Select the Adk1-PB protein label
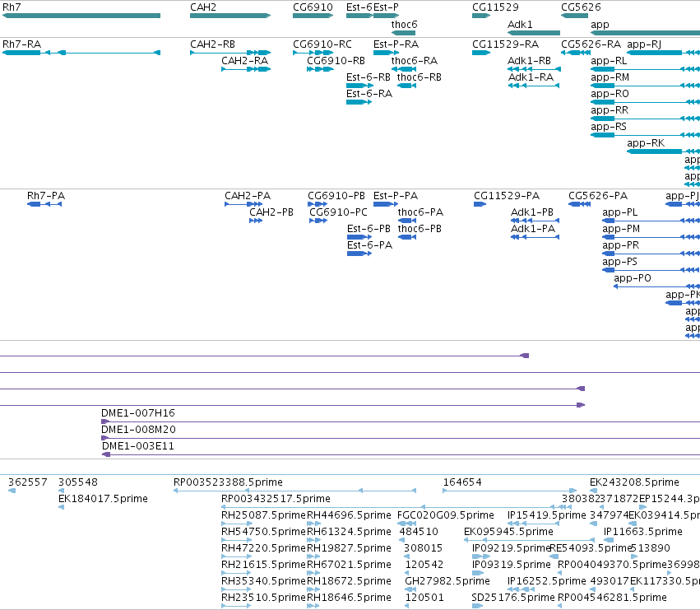This screenshot has height=610, width=700. coord(532,212)
